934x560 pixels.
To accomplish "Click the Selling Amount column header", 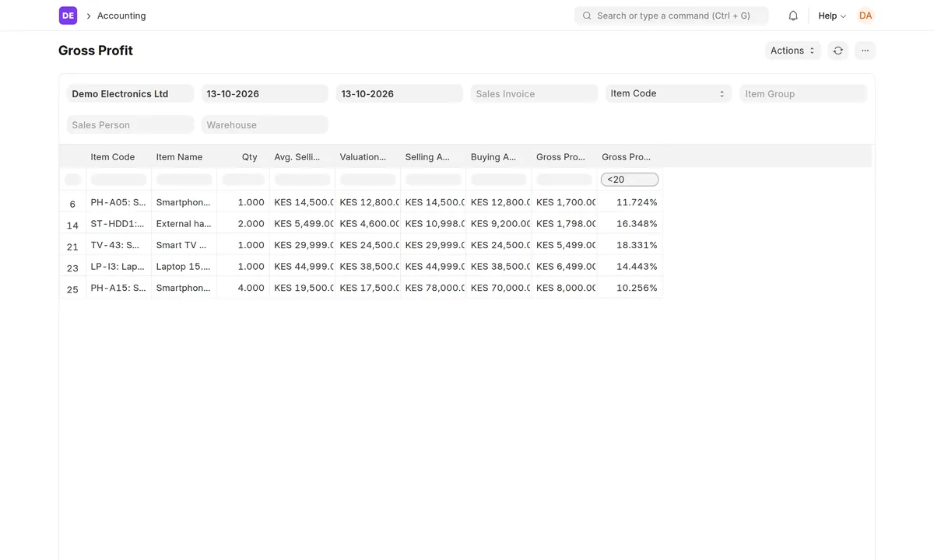I will pyautogui.click(x=433, y=157).
